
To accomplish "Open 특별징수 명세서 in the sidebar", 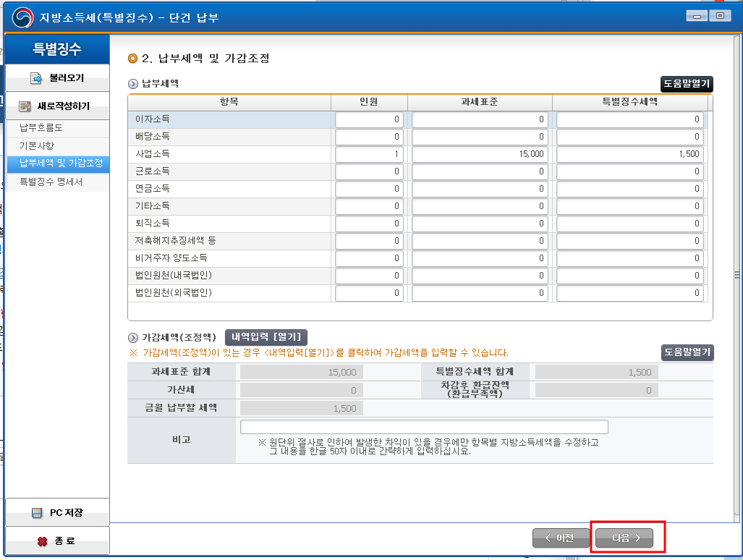I will (58, 182).
